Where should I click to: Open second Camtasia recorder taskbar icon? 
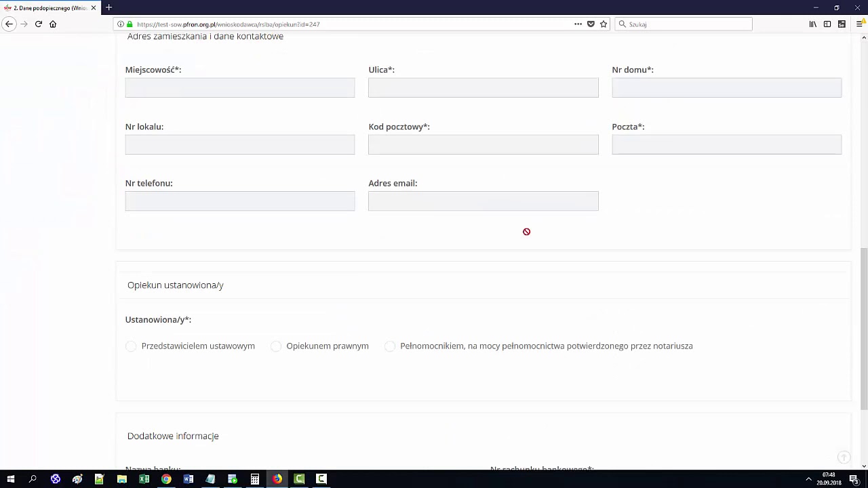tap(321, 479)
